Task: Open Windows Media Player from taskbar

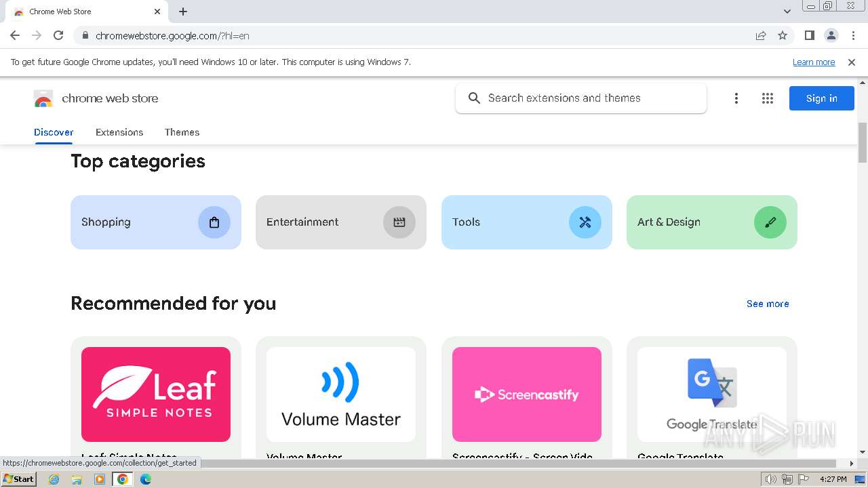Action: (x=100, y=479)
